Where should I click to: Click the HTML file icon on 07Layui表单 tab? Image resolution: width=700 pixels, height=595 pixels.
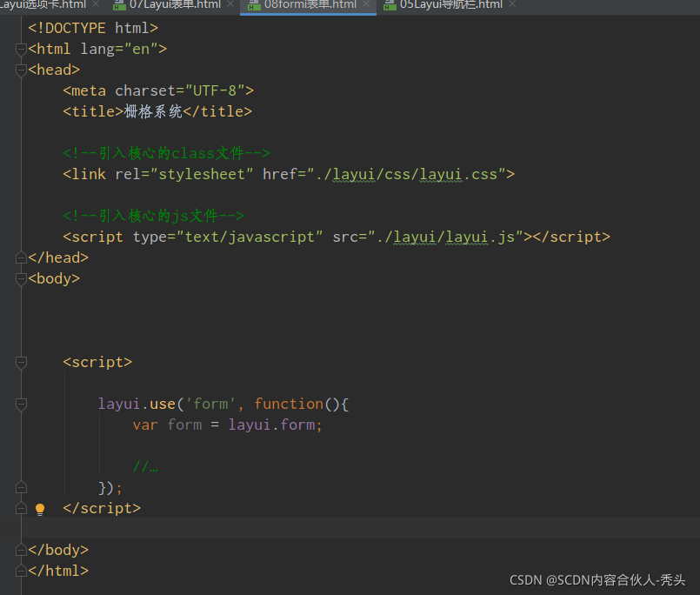pos(119,5)
